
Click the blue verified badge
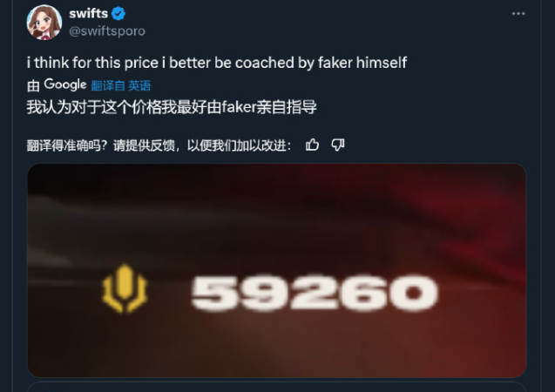point(118,14)
